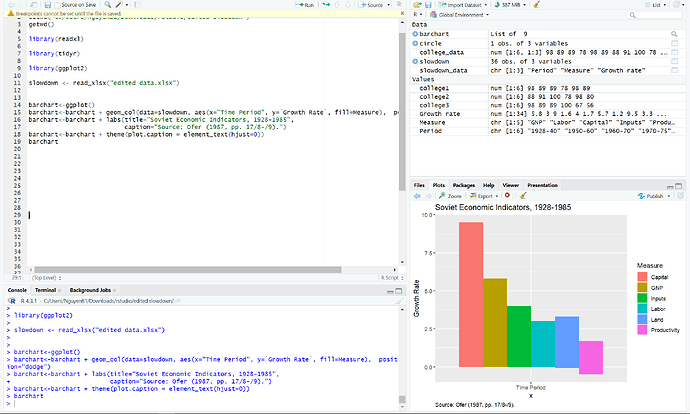Remove current plot red X icon
The height and width of the screenshot is (414, 690).
507,195
